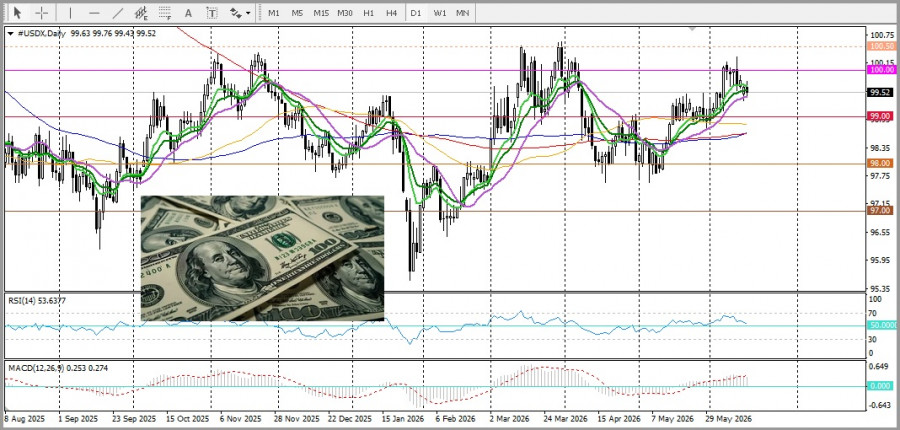The width and height of the screenshot is (900, 430).
Task: Switch chart to H1 timeframe
Action: click(x=368, y=12)
